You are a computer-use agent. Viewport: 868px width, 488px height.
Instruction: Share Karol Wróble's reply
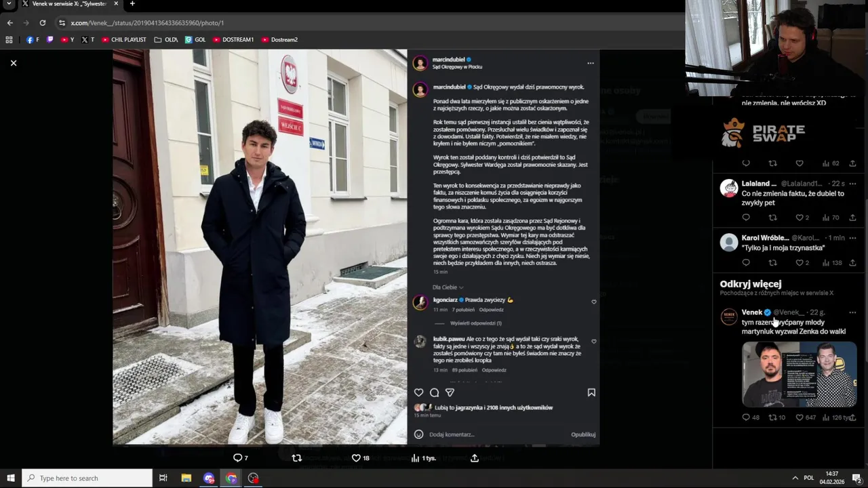coord(852,262)
